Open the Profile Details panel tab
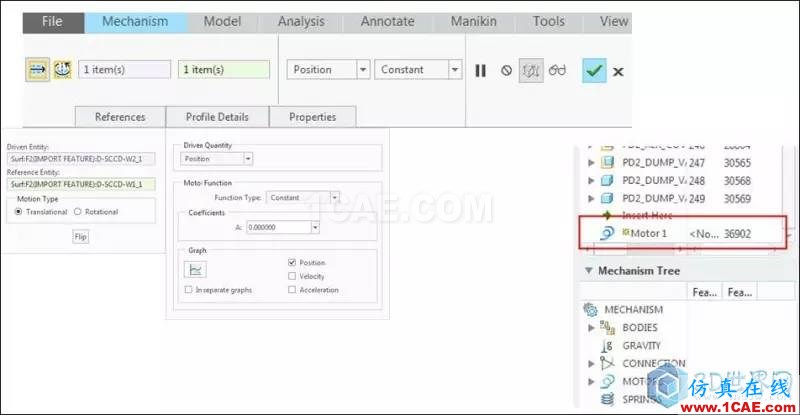The width and height of the screenshot is (800, 415). (x=217, y=117)
